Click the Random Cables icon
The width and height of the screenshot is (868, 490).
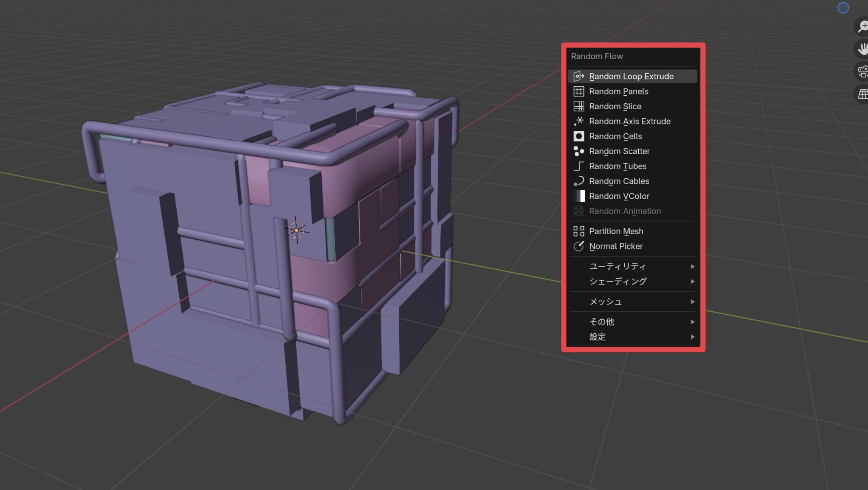click(579, 181)
